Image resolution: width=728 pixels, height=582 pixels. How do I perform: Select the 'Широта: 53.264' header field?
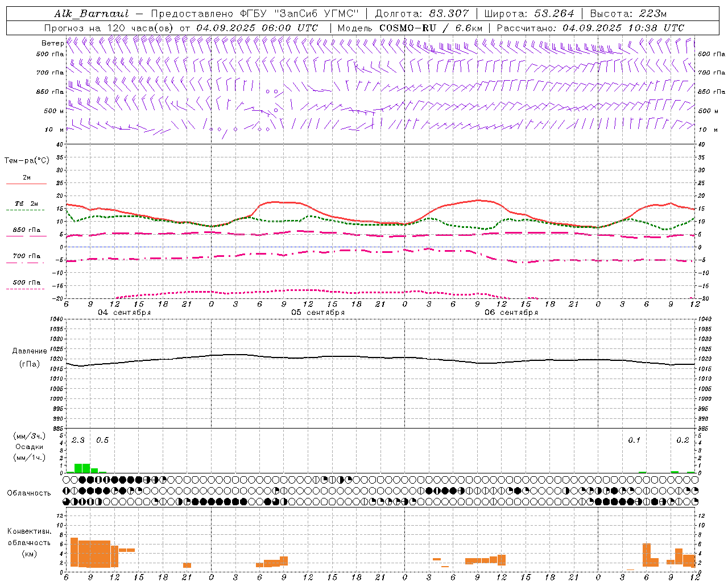[x=529, y=14]
